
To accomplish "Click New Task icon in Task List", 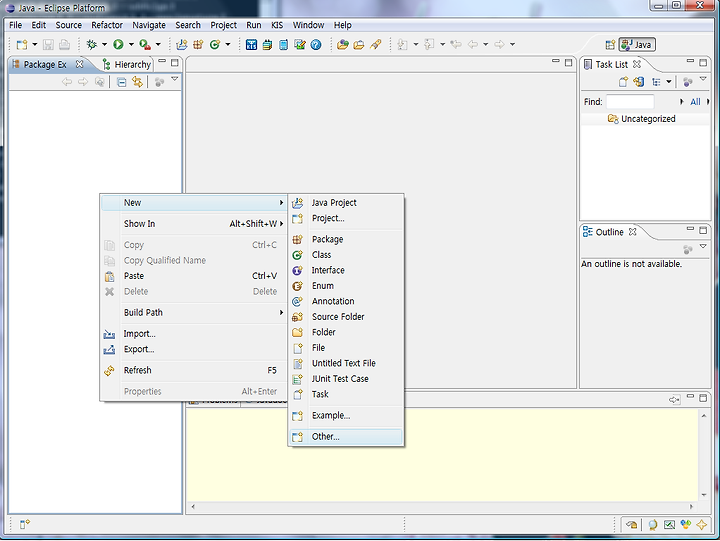I will [623, 82].
